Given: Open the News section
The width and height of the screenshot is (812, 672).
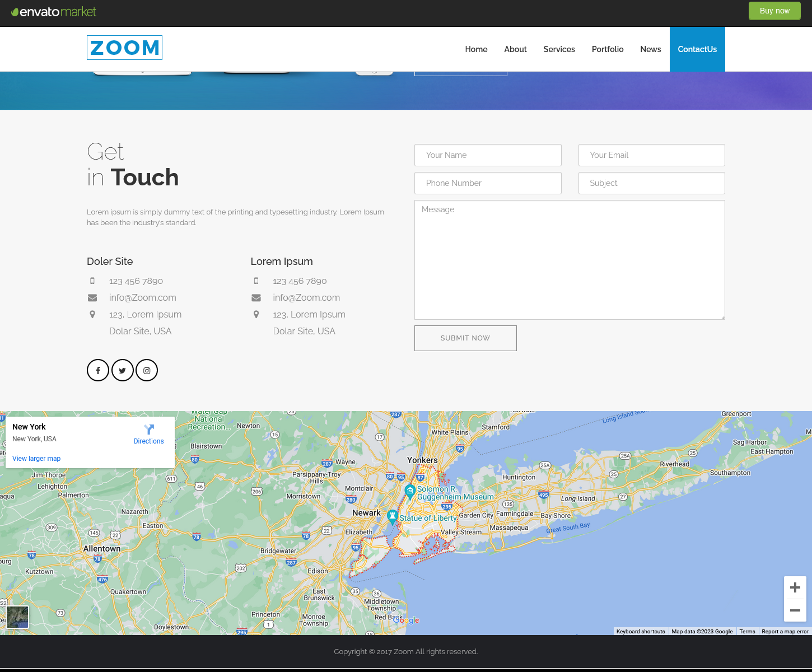Looking at the screenshot, I should click(x=651, y=49).
